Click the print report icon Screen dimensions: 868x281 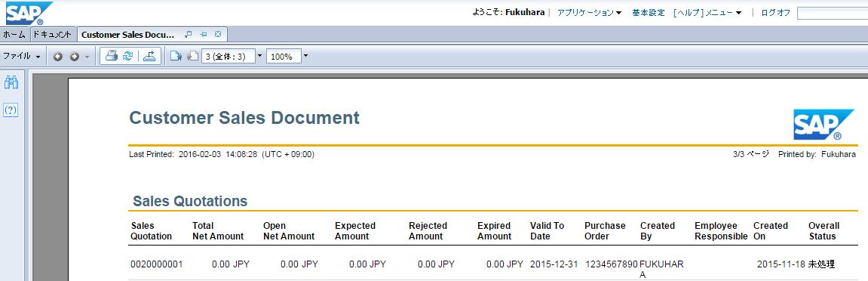112,56
